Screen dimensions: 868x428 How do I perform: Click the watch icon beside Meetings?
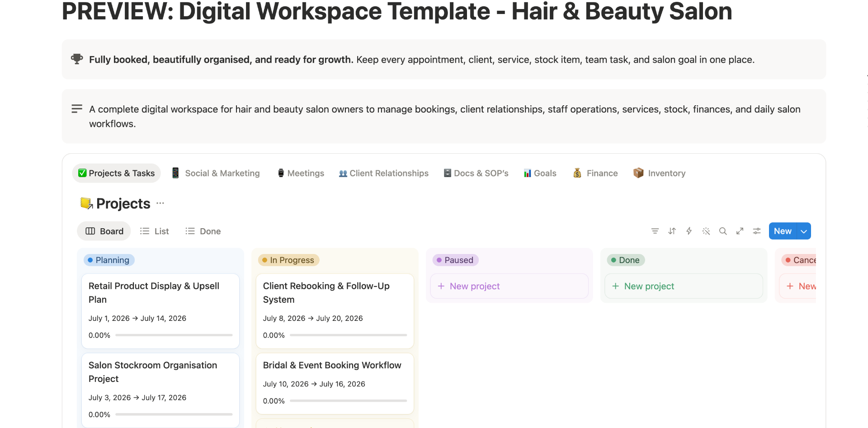[281, 173]
